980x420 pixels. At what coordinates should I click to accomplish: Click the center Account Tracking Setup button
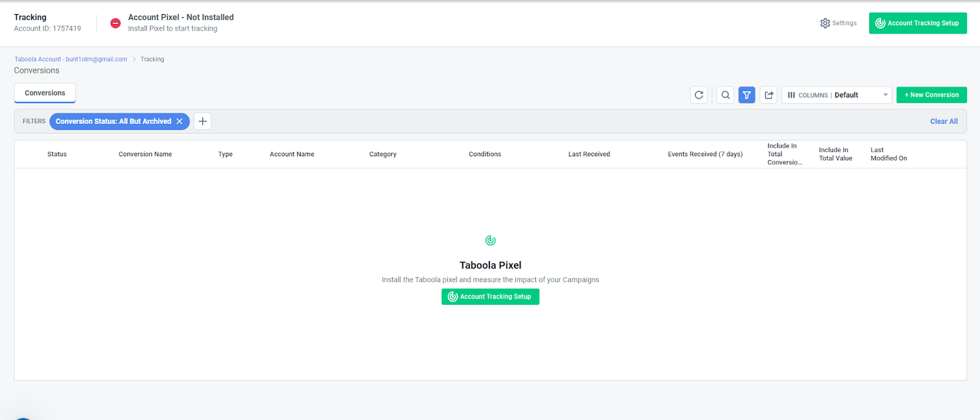[491, 297]
